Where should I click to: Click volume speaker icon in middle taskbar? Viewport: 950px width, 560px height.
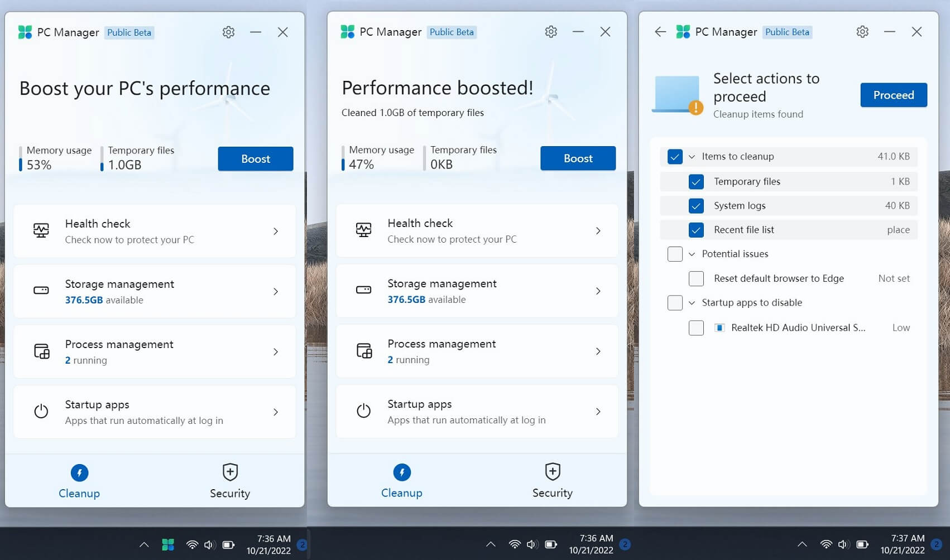click(532, 544)
